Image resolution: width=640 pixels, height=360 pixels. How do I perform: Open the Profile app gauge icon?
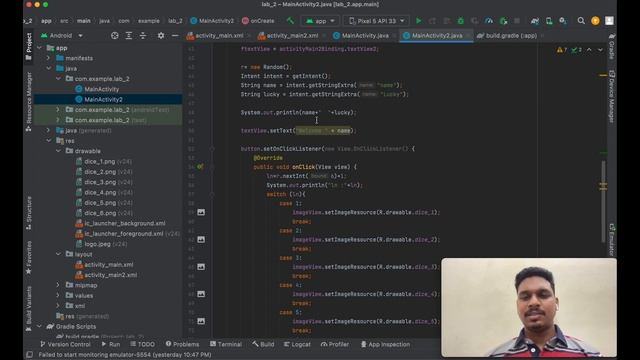(x=489, y=21)
